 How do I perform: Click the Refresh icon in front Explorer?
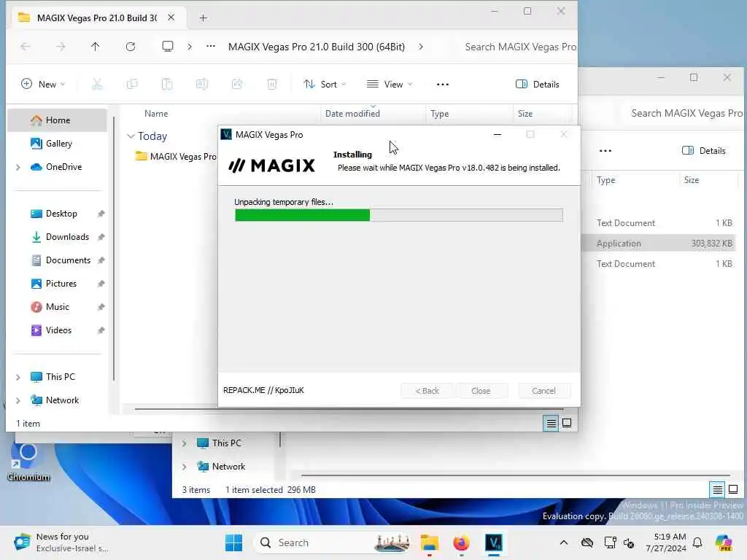pyautogui.click(x=131, y=47)
